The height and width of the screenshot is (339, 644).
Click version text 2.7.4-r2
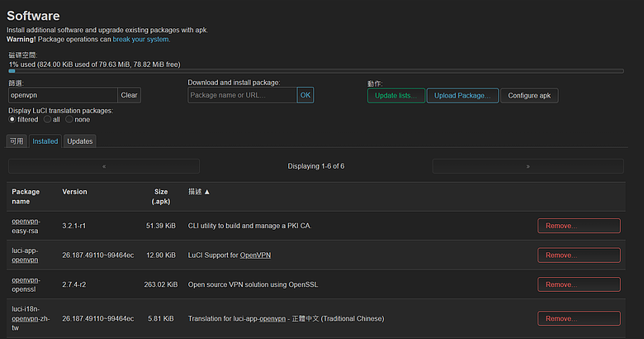coord(74,284)
